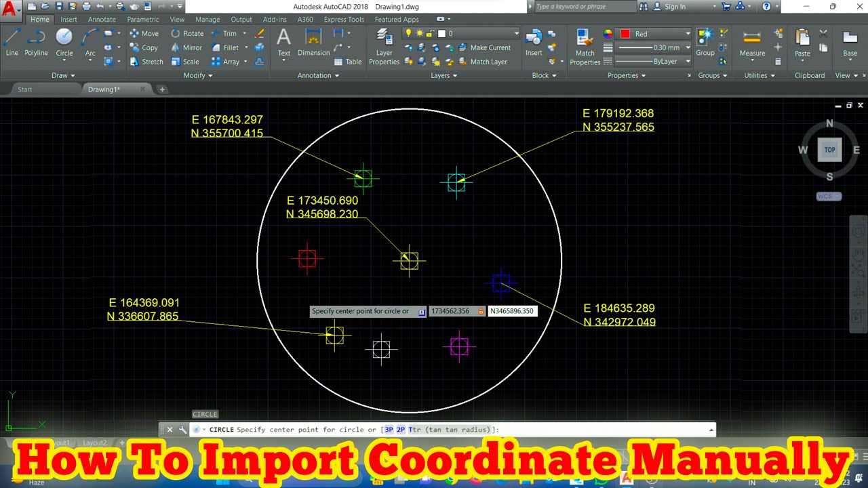This screenshot has height=488, width=868.
Task: Toggle layer on/off lightbulb icon
Action: click(408, 33)
